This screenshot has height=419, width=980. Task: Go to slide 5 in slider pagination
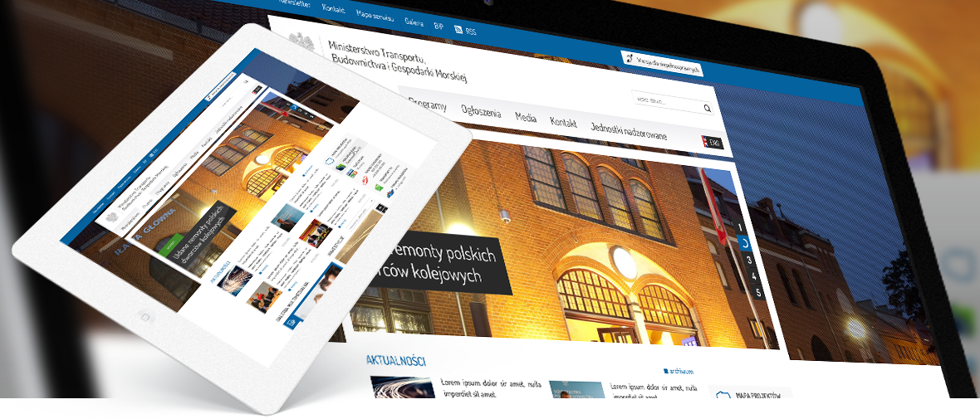tap(758, 292)
